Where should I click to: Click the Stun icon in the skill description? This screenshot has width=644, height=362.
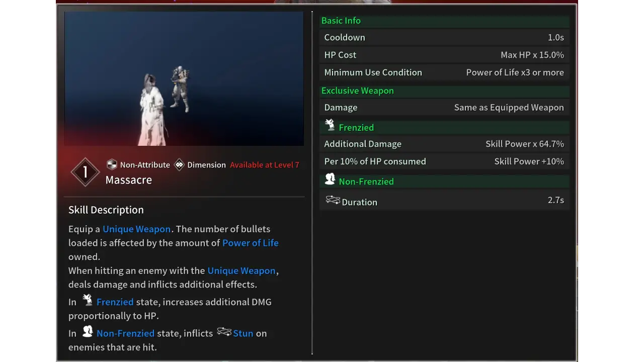point(224,332)
